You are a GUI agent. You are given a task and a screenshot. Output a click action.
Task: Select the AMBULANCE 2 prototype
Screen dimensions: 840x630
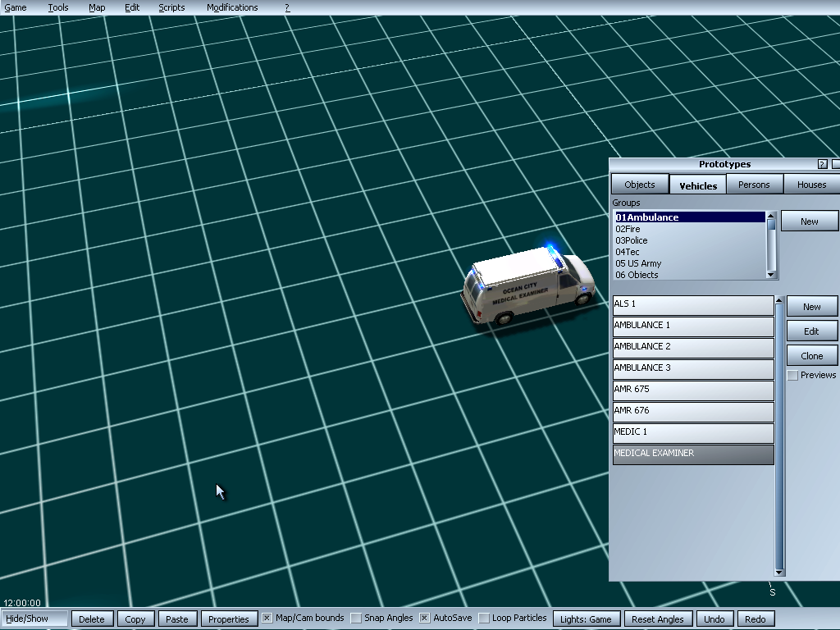[x=693, y=348]
